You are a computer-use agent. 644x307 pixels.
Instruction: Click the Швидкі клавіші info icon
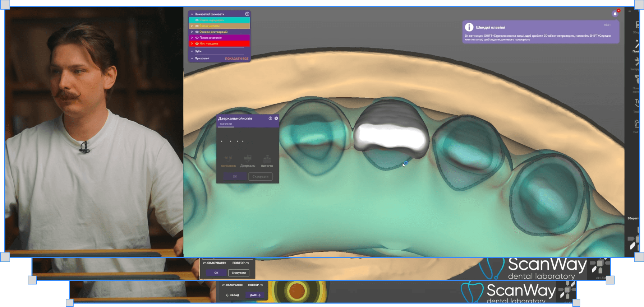coord(469,27)
